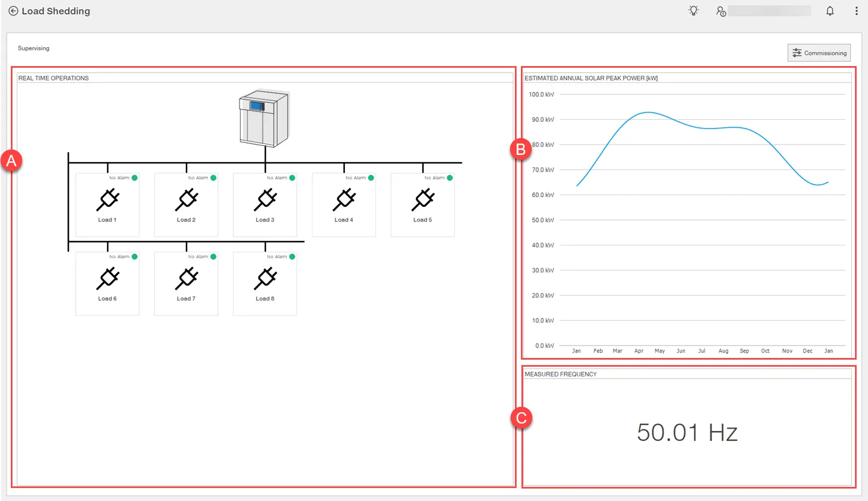Viewport: 868px width, 501px height.
Task: Click the back arrow beside Load Shedding
Action: (13, 11)
